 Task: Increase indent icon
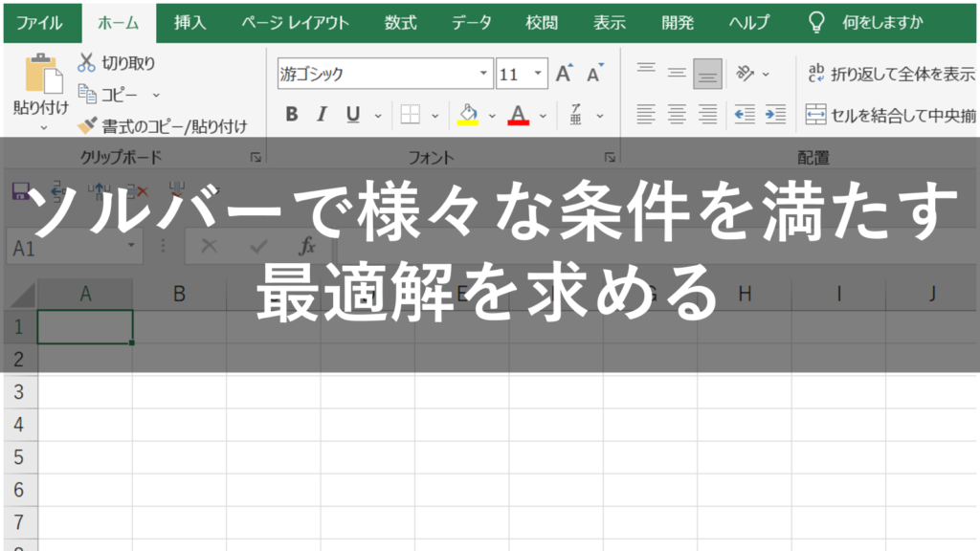pos(775,115)
